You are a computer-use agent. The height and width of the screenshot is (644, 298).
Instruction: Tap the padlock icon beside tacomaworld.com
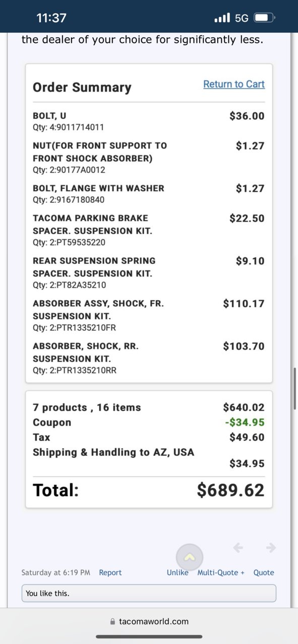112,621
